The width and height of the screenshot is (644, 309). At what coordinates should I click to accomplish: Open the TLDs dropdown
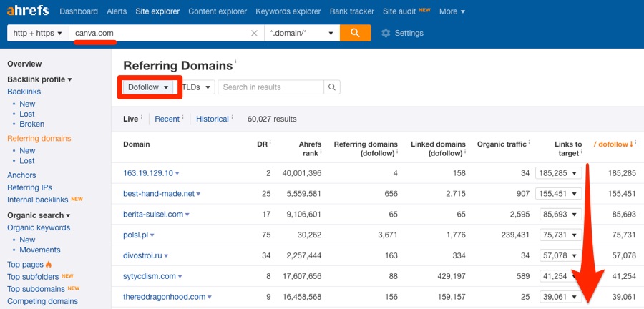pos(196,87)
